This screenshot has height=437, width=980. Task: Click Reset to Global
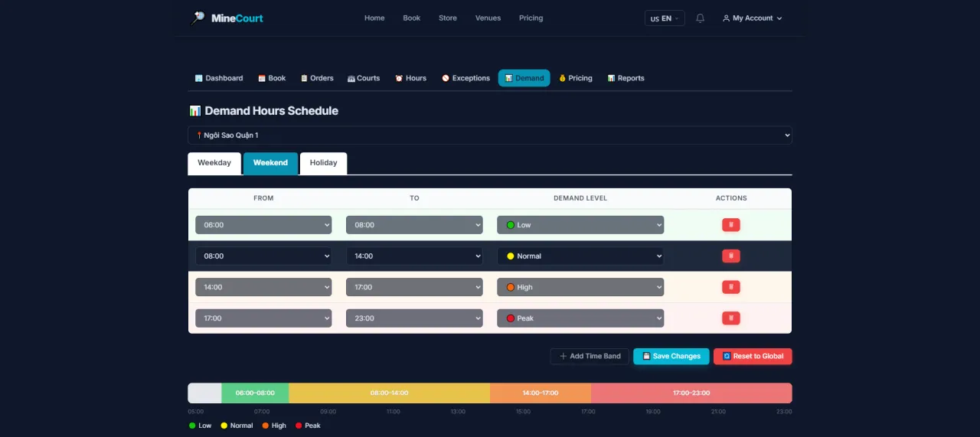click(x=753, y=357)
